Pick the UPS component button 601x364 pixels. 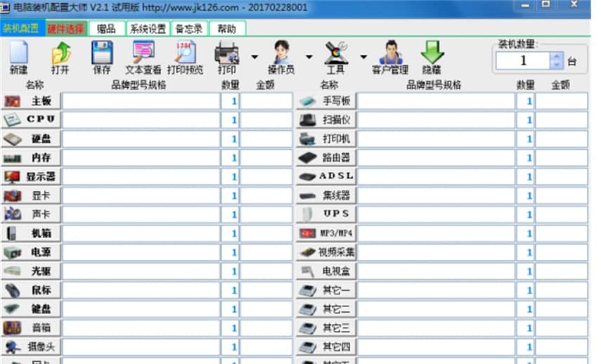[326, 214]
